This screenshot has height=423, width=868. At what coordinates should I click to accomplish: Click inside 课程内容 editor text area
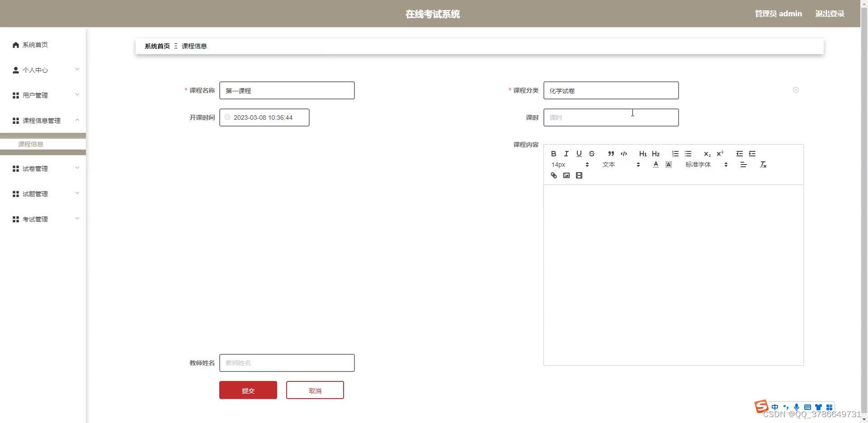pos(673,275)
